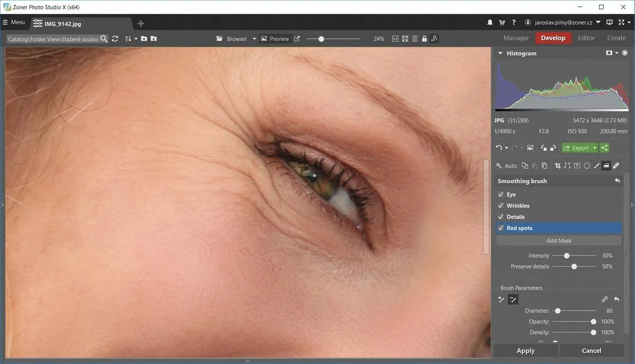Collapse the Histogram panel
Image resolution: width=635 pixels, height=364 pixels.
pyautogui.click(x=500, y=53)
